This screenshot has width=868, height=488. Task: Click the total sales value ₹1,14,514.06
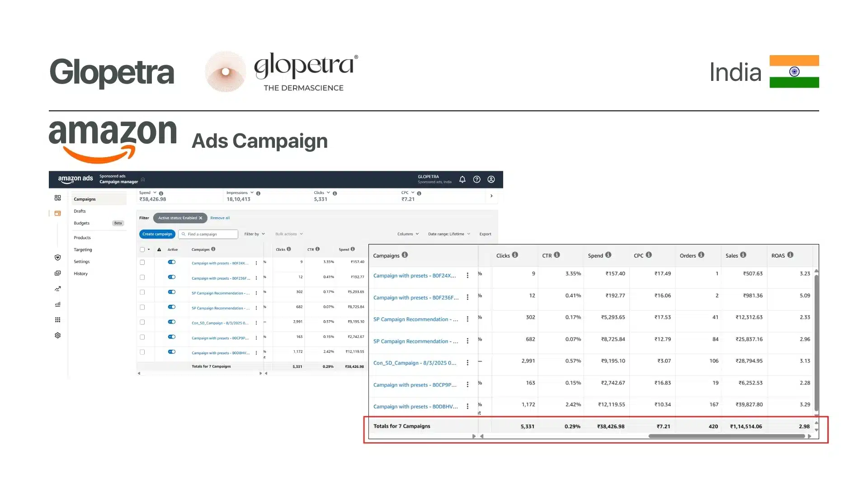tap(745, 426)
